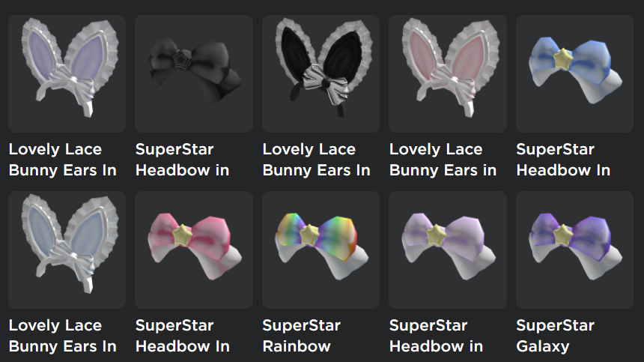Open the title link under lavender bunny ears
644x362 pixels.
point(62,160)
